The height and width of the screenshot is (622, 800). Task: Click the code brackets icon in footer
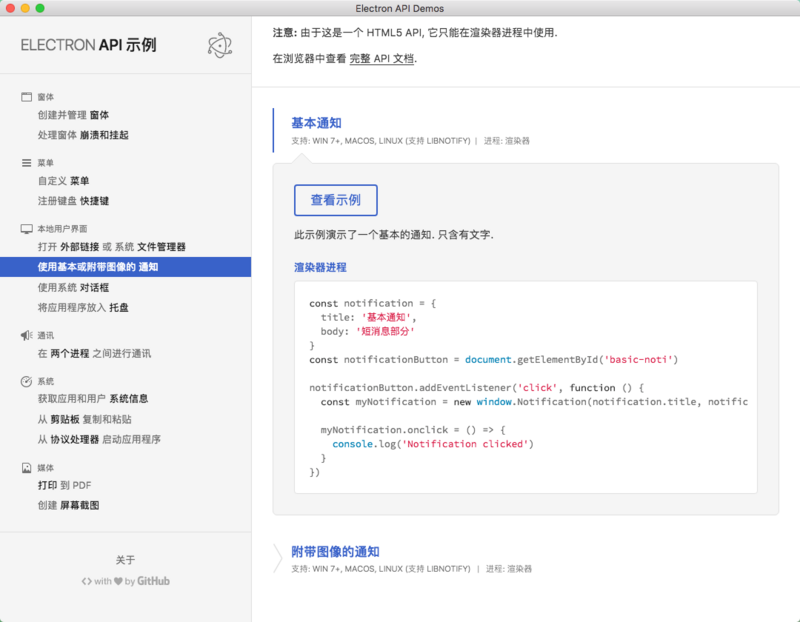(87, 581)
